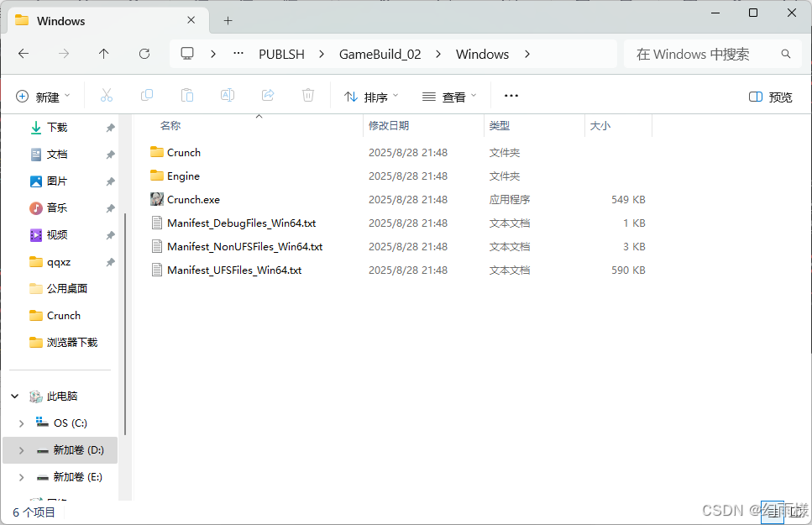Screen dimensions: 812x525
Task: Click the Crunch.exe application icon
Action: [x=157, y=199]
